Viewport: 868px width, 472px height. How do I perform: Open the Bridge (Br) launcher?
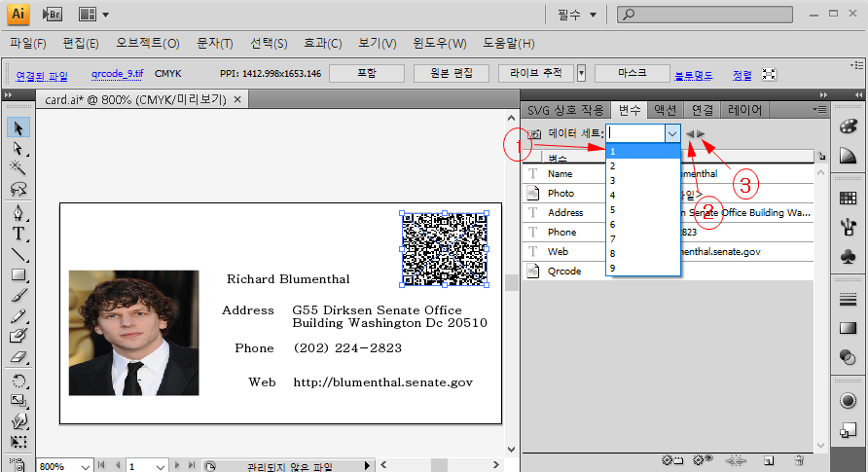click(53, 15)
